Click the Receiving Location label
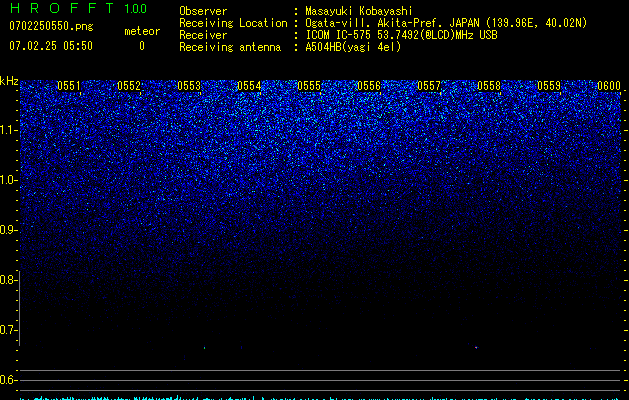629x400 pixels. [x=233, y=23]
